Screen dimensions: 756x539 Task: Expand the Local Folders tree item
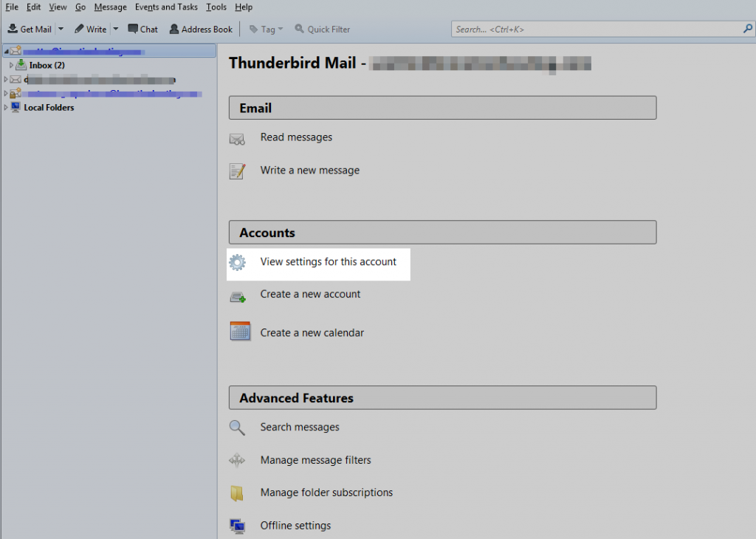[x=7, y=107]
